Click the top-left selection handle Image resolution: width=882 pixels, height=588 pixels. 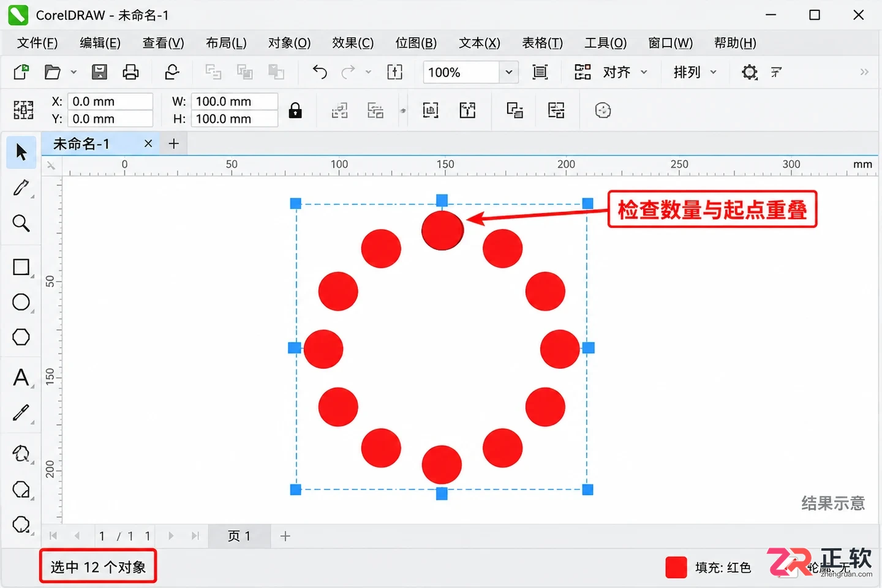tap(295, 203)
